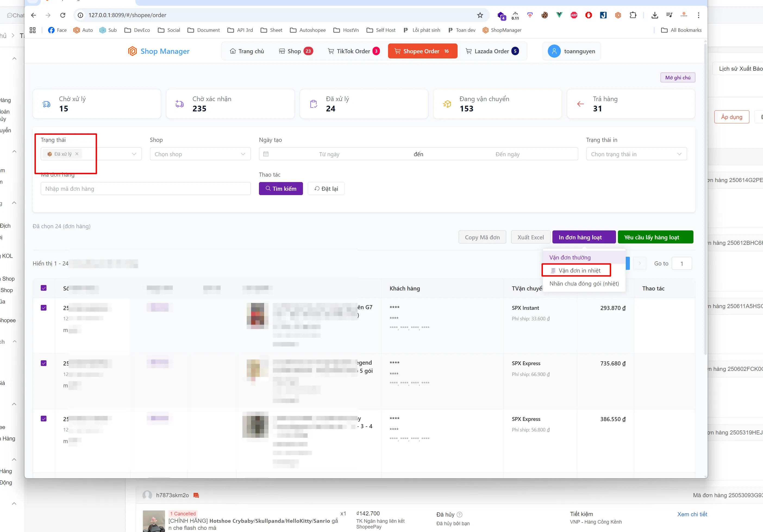This screenshot has width=763, height=532.
Task: Switch to the Lazada Order tab
Action: coord(492,51)
